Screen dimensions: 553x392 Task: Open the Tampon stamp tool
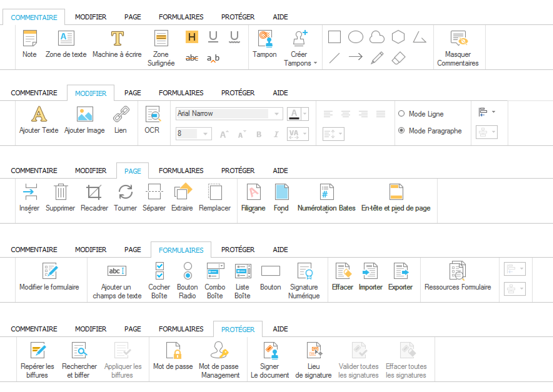tap(265, 44)
